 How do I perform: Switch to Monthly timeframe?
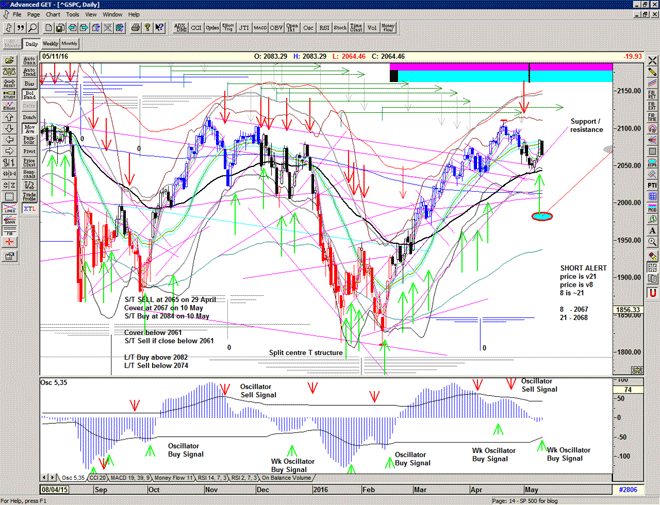point(70,44)
